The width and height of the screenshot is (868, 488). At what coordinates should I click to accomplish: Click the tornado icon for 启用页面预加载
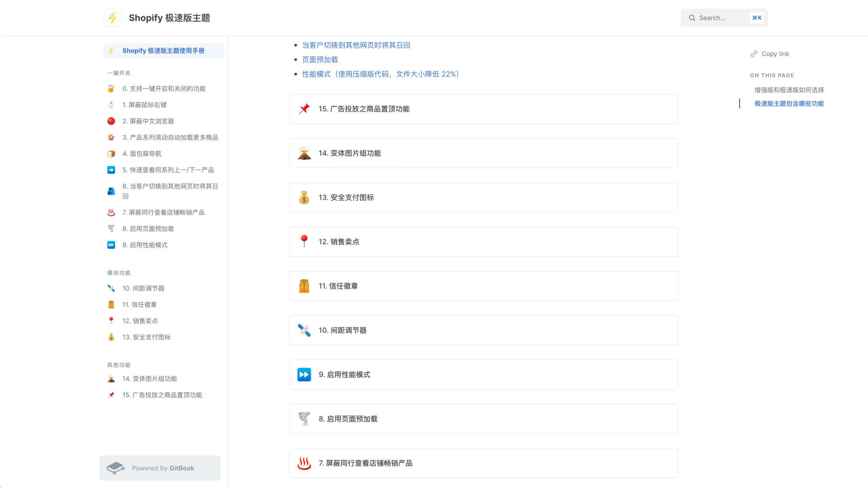[x=304, y=419]
